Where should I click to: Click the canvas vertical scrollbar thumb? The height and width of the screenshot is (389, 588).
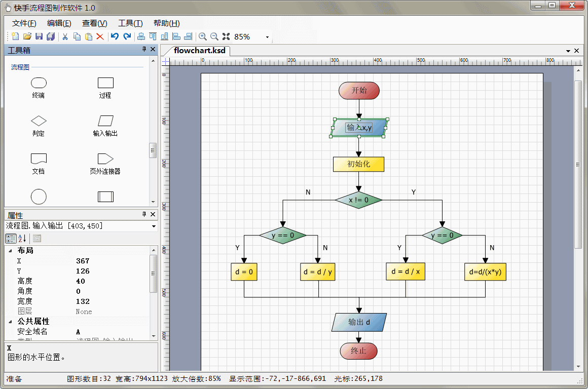(x=578, y=165)
